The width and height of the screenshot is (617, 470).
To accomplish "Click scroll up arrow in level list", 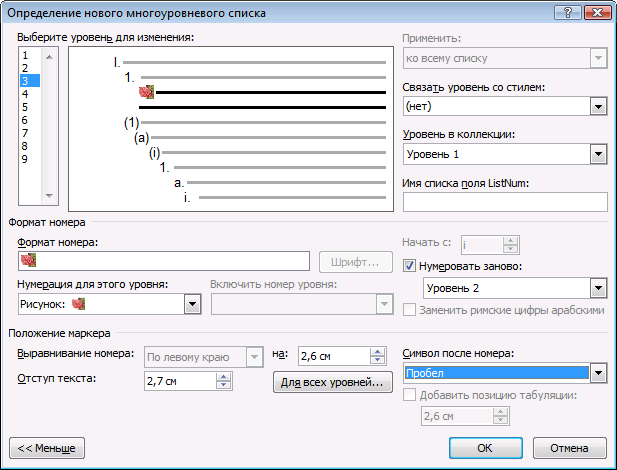I will pyautogui.click(x=49, y=57).
